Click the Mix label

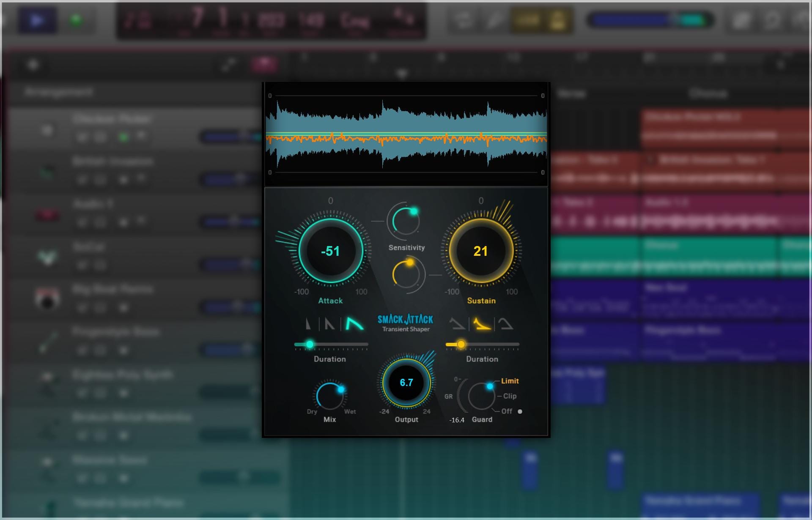click(329, 419)
